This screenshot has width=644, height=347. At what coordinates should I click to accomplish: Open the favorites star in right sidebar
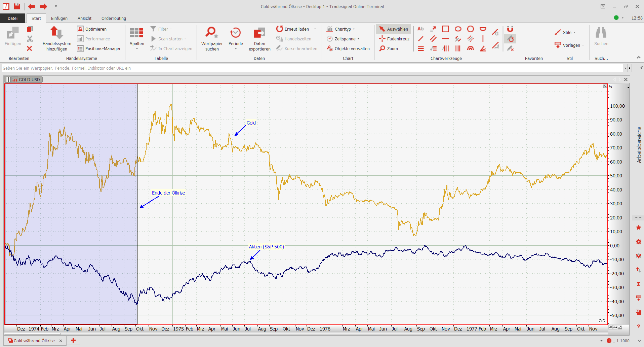coord(638,228)
